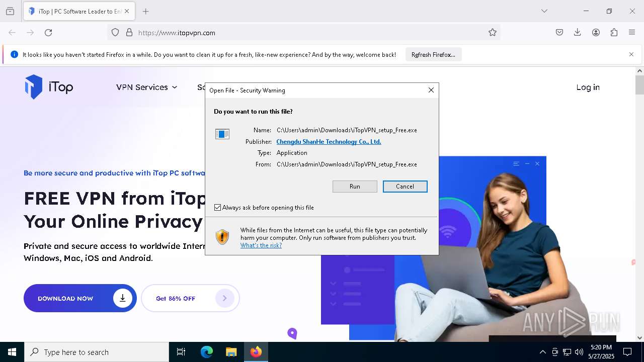Click the Refresh Firefox button

tap(433, 55)
